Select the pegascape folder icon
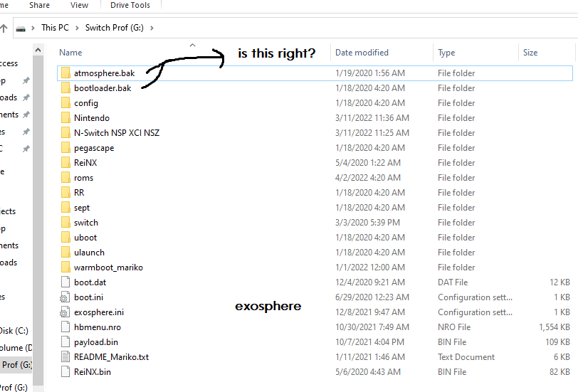The height and width of the screenshot is (392, 578). pyautogui.click(x=65, y=148)
